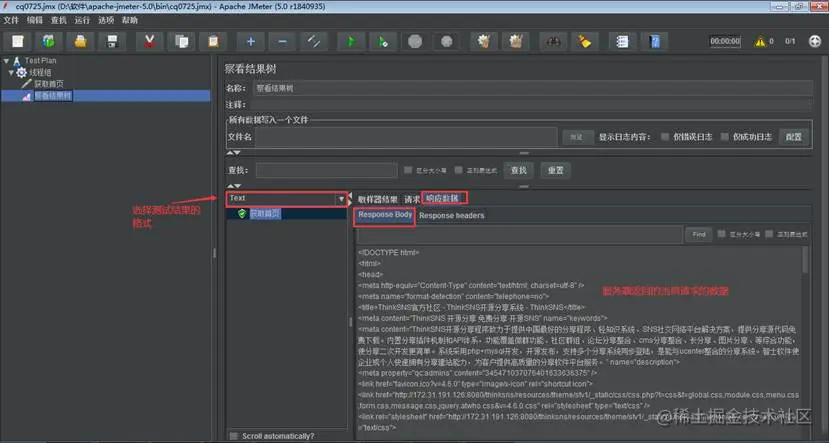The image size is (829, 443).
Task: Enable the Scroll automatically checkbox
Action: [x=234, y=436]
